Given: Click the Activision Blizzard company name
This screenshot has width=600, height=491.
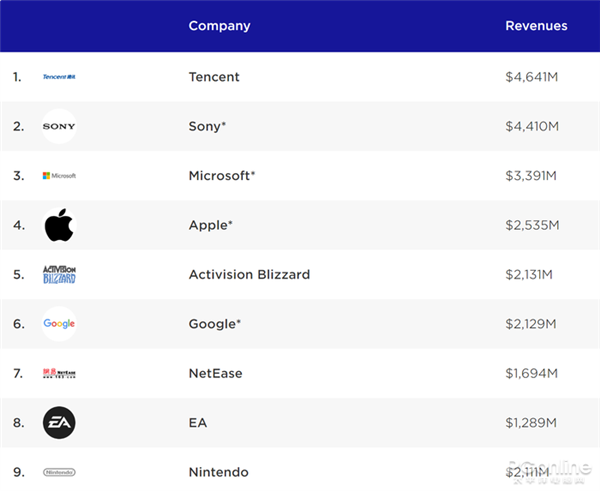Looking at the screenshot, I should [249, 275].
